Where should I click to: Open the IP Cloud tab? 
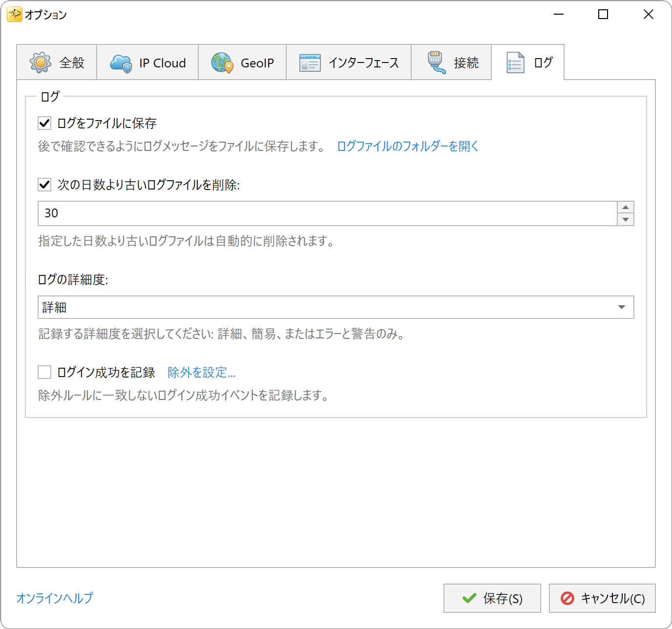(x=147, y=63)
